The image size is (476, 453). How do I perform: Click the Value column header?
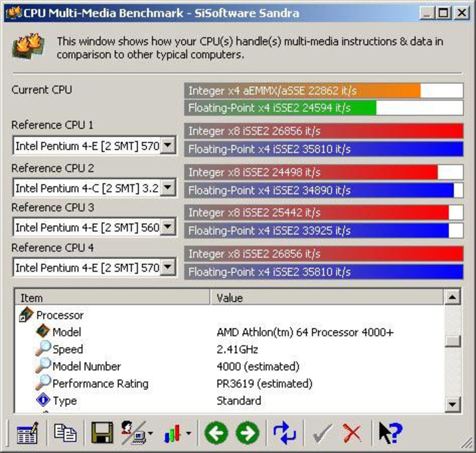click(327, 298)
